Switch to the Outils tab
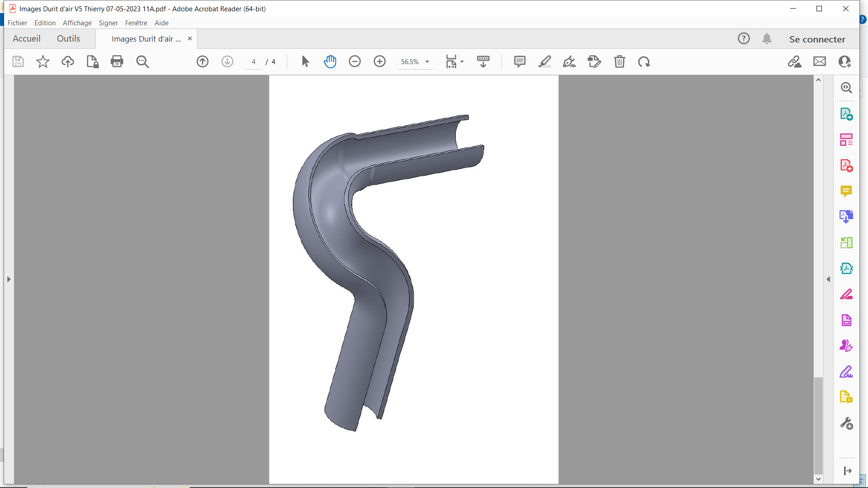868x488 pixels. pyautogui.click(x=68, y=39)
